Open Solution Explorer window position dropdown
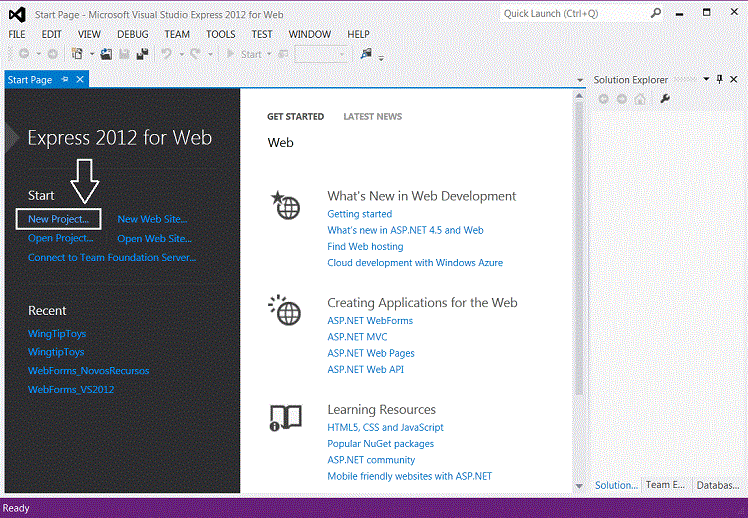Image resolution: width=748 pixels, height=518 pixels. click(x=706, y=79)
